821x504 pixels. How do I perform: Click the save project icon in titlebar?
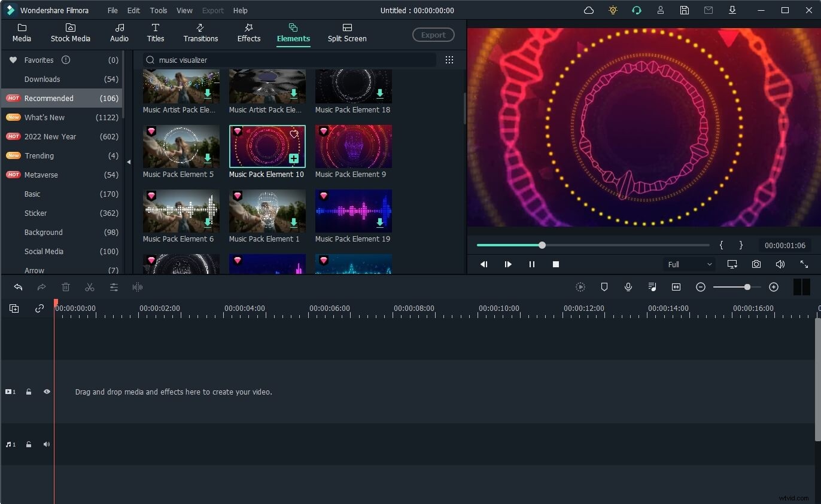[x=685, y=10]
